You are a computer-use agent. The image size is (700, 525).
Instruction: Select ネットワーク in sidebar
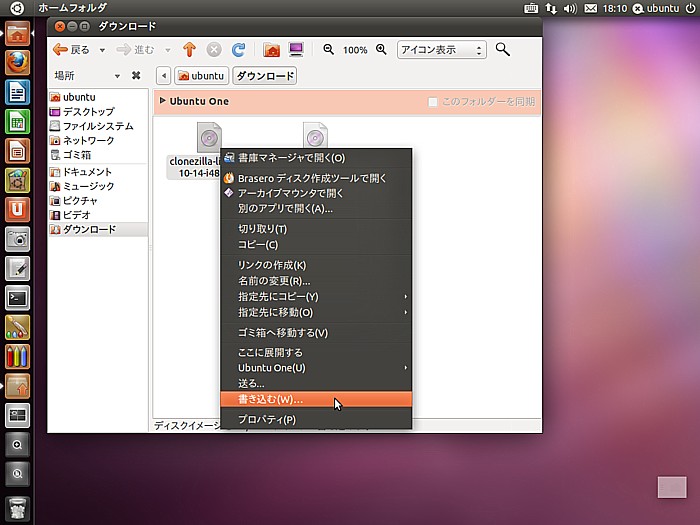[98, 141]
